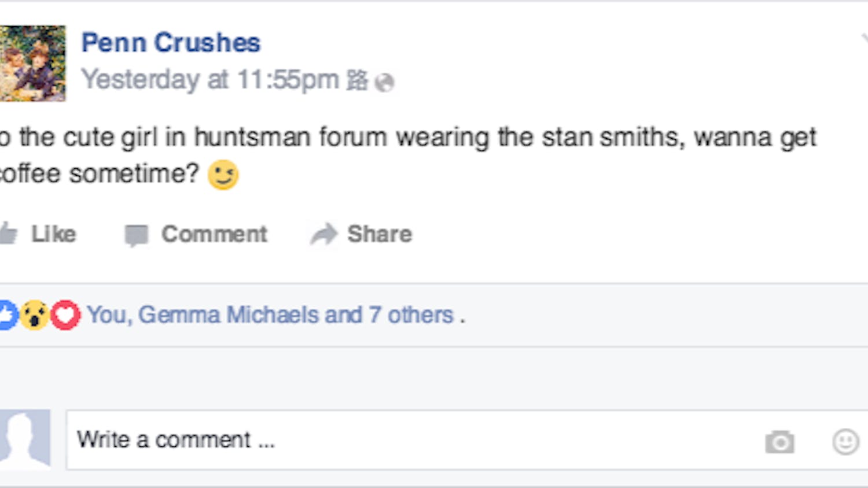Click the red heart Love reaction

click(x=65, y=315)
